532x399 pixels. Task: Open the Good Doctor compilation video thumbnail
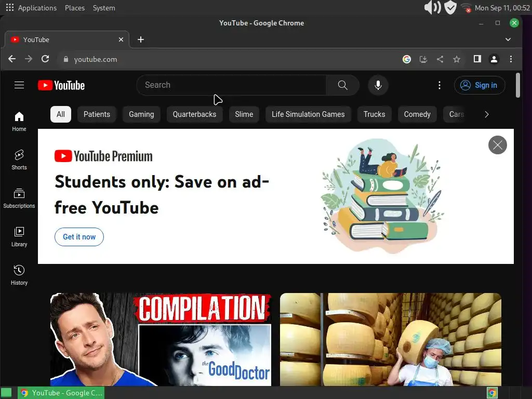[161, 340]
